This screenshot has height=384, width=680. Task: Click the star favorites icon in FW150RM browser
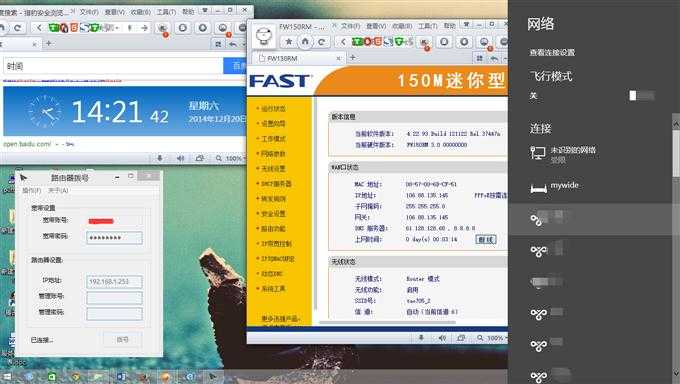coord(288,42)
